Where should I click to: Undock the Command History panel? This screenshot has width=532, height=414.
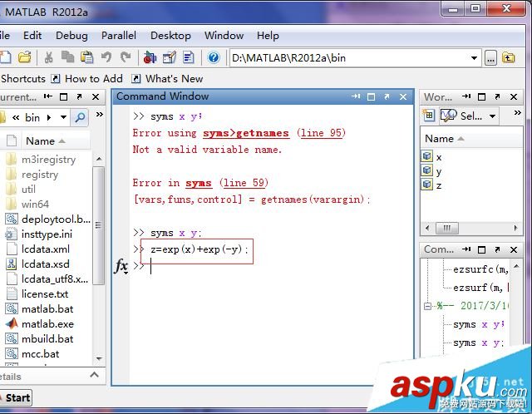497,249
